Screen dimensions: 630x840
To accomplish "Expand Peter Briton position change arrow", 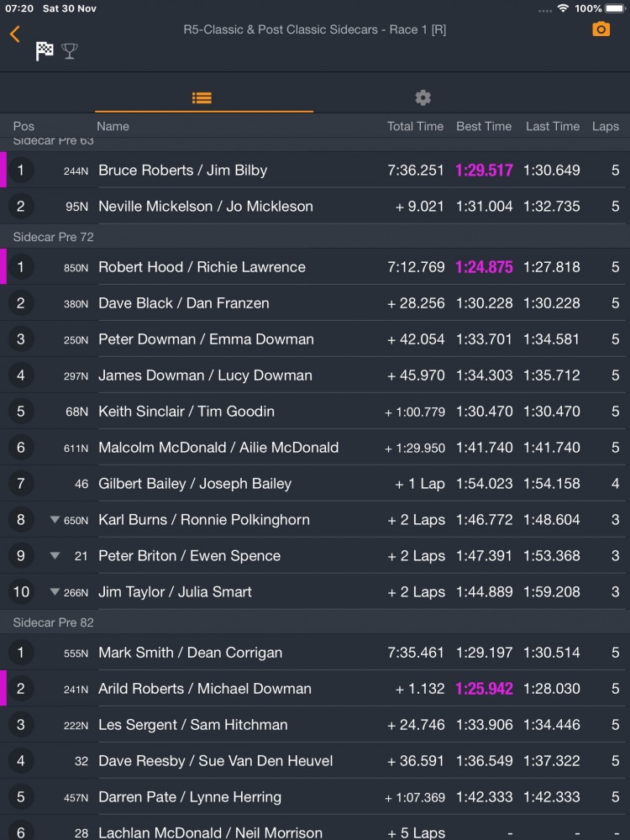I will point(55,555).
